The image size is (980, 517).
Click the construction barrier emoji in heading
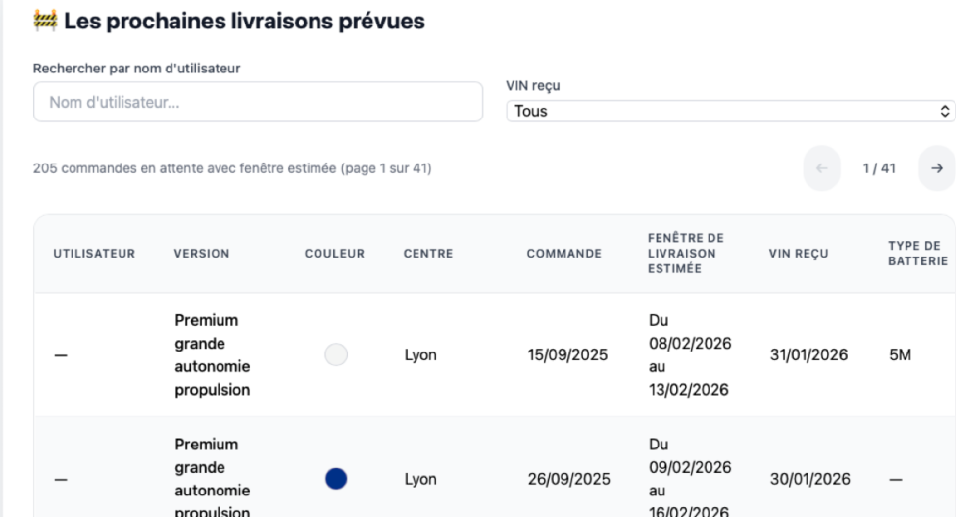[45, 23]
